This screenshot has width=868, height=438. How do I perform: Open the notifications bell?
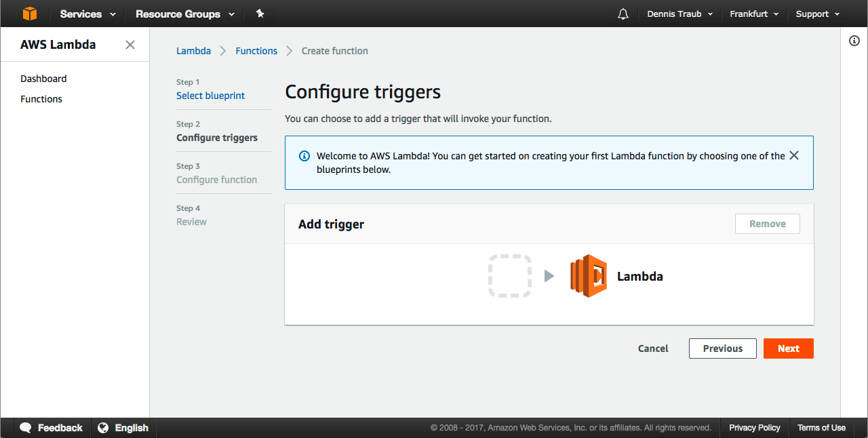(623, 14)
